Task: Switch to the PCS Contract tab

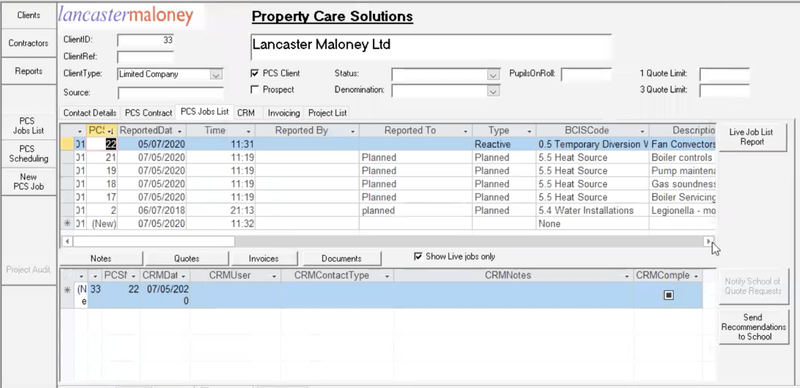Action: 148,113
